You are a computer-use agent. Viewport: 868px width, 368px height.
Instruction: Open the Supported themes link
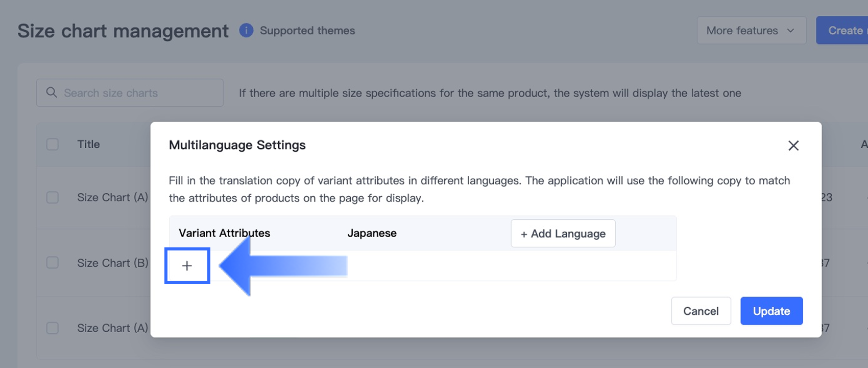click(x=307, y=31)
